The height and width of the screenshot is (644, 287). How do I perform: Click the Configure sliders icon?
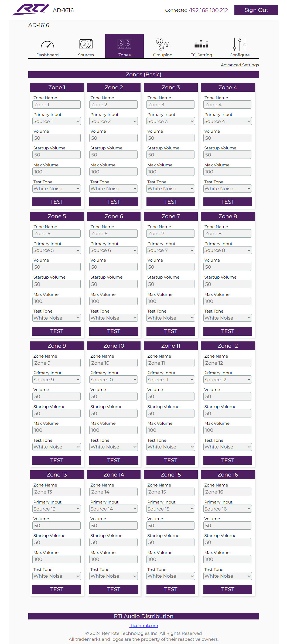pyautogui.click(x=240, y=44)
